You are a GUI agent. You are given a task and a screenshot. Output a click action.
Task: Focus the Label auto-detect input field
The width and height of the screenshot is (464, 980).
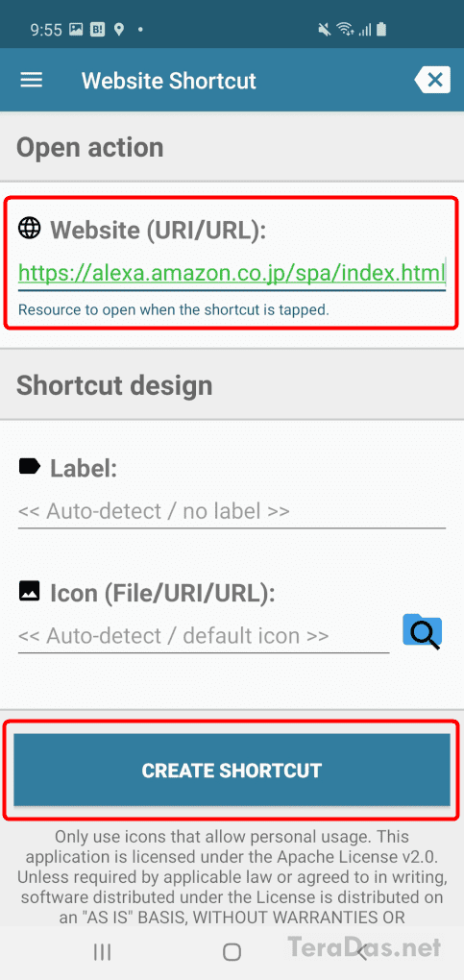(x=232, y=512)
